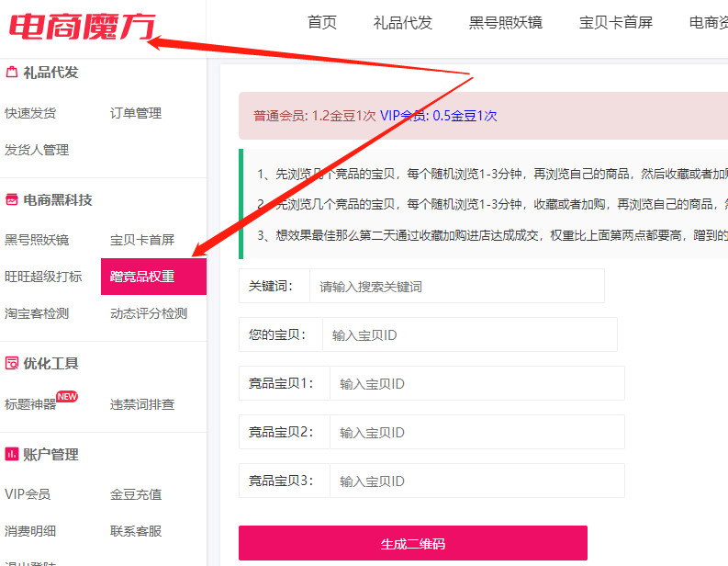The image size is (728, 566).
Task: Open 淘宝客检测 in the sidebar
Action: [37, 313]
